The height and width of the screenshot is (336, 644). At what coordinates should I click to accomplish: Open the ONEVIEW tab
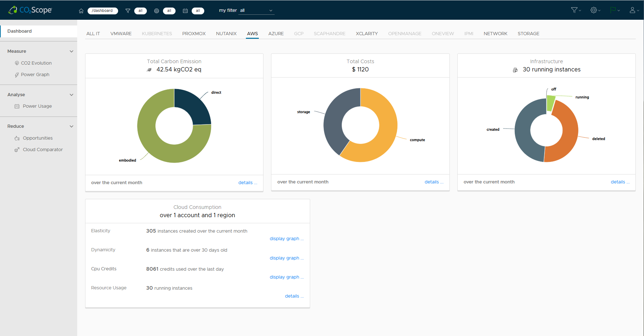443,34
